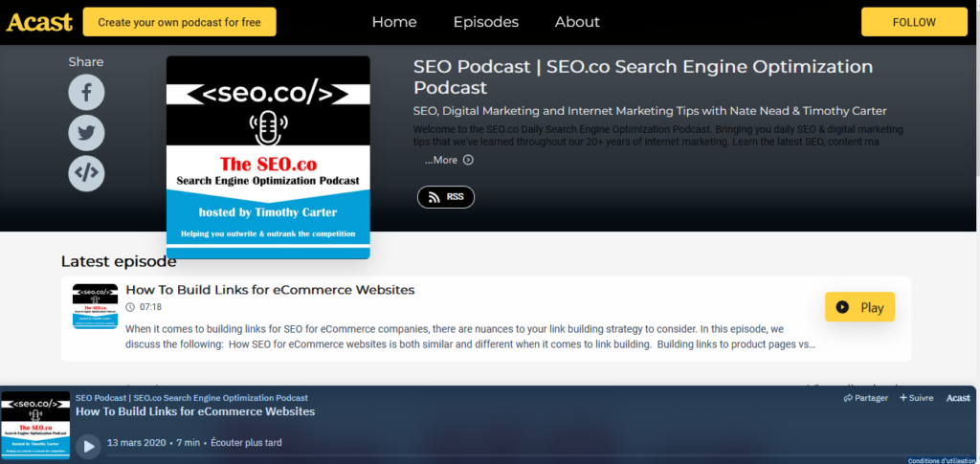This screenshot has width=980, height=464.
Task: Click the podcast main title heading
Action: (643, 77)
